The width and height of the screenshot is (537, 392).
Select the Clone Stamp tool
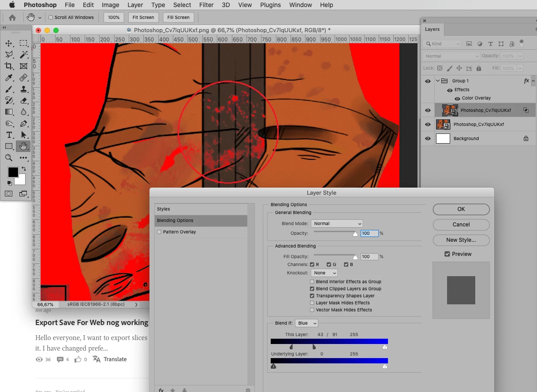tap(23, 89)
